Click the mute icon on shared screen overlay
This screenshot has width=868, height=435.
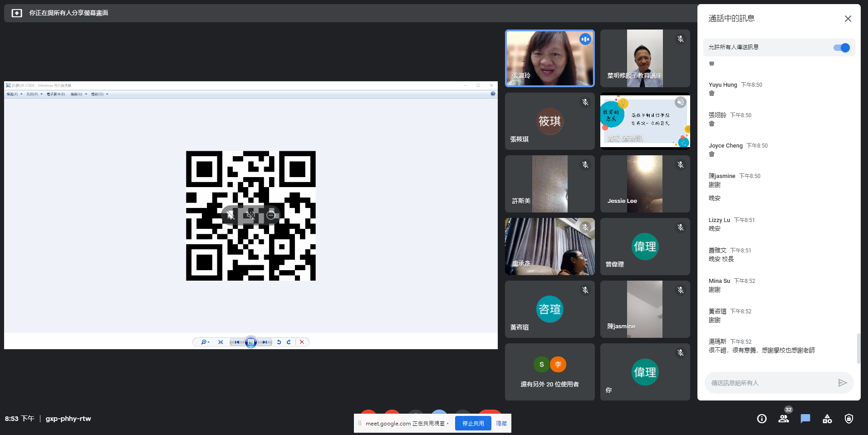point(250,215)
